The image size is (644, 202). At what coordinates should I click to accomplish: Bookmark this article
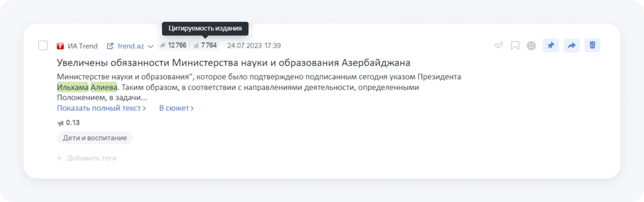click(515, 45)
